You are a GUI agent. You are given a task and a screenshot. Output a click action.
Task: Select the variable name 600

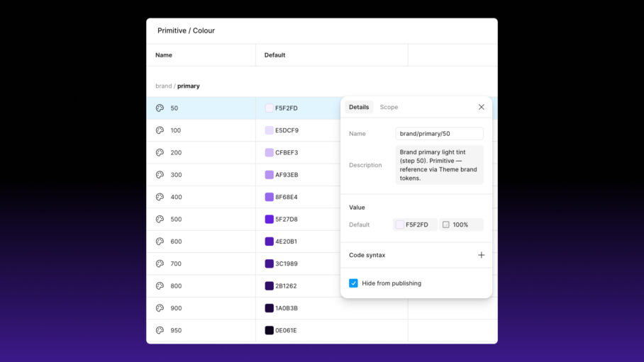coord(176,242)
